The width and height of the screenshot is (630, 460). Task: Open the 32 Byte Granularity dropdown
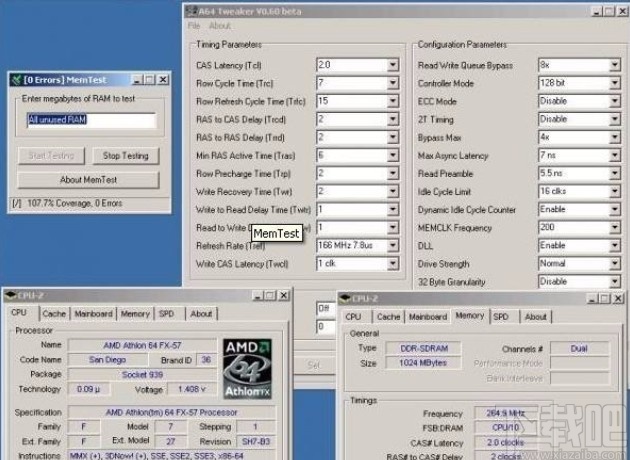click(x=615, y=282)
